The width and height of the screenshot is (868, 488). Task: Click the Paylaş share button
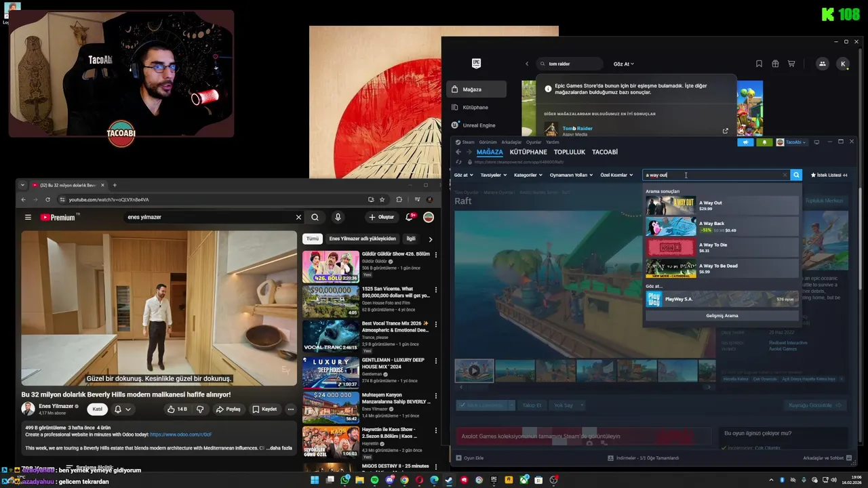pos(229,409)
